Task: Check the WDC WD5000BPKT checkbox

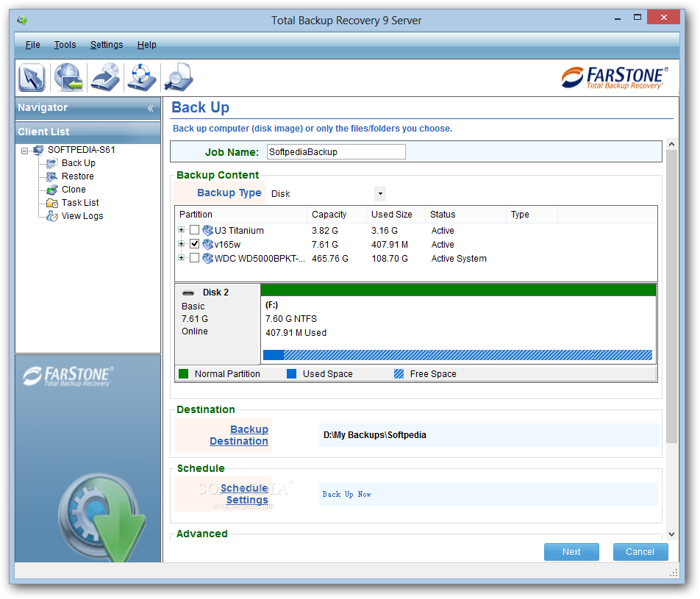Action: (x=194, y=257)
